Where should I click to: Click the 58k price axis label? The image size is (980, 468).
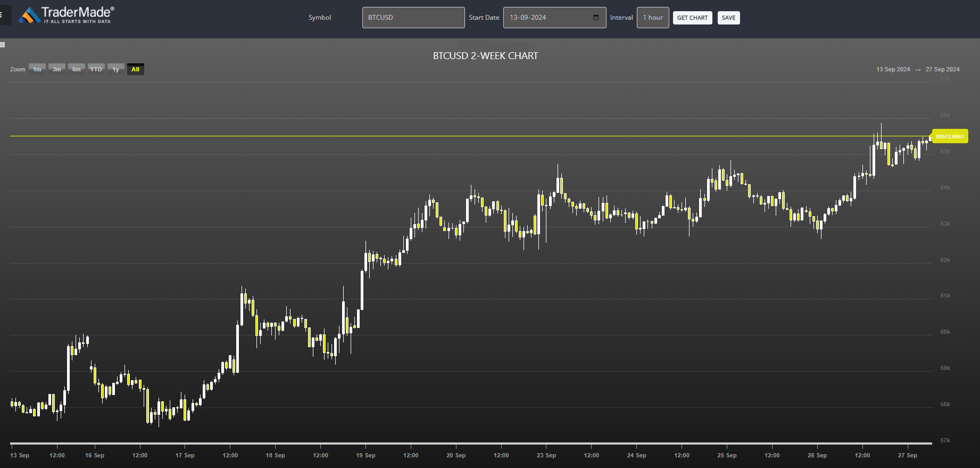point(945,404)
